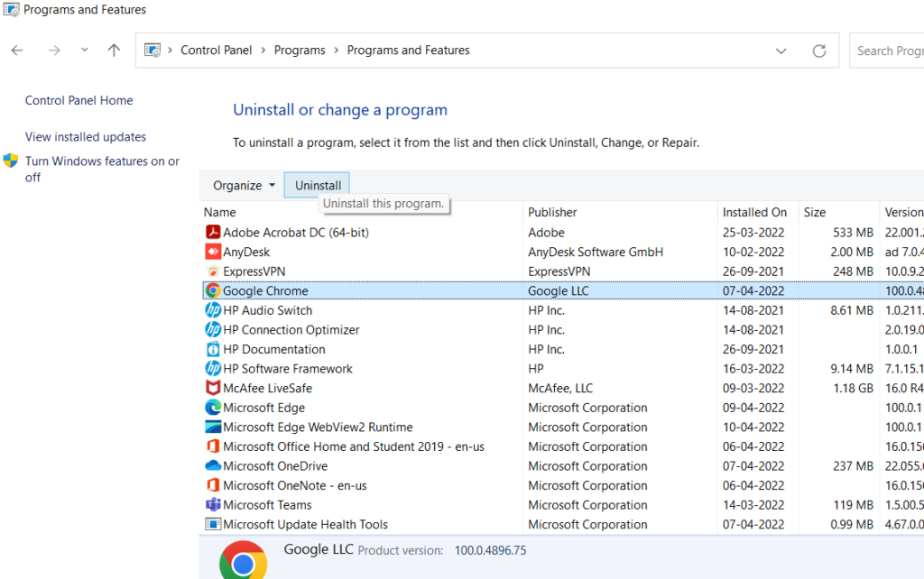Expand the address bar history dropdown
This screenshot has height=579, width=924.
pyautogui.click(x=781, y=51)
